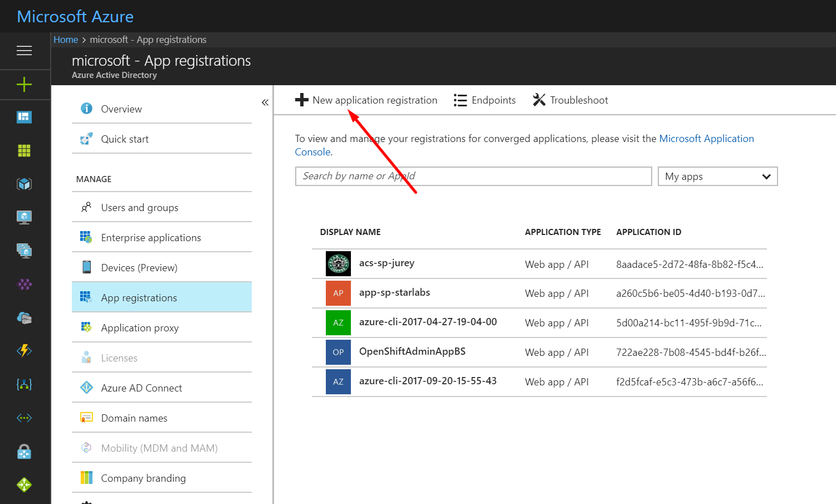Click the Starbucks logo for acs-sp-jurey
Screen dimensions: 836x504
pos(338,264)
